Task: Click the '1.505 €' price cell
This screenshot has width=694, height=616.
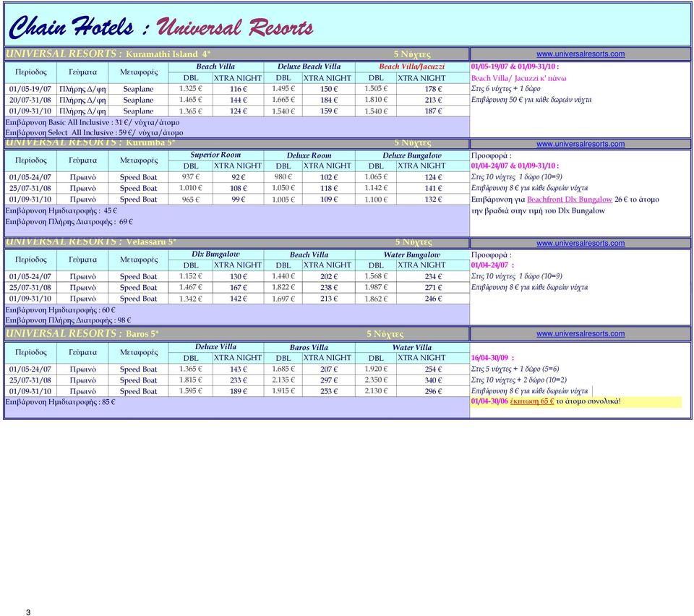Action: point(376,88)
